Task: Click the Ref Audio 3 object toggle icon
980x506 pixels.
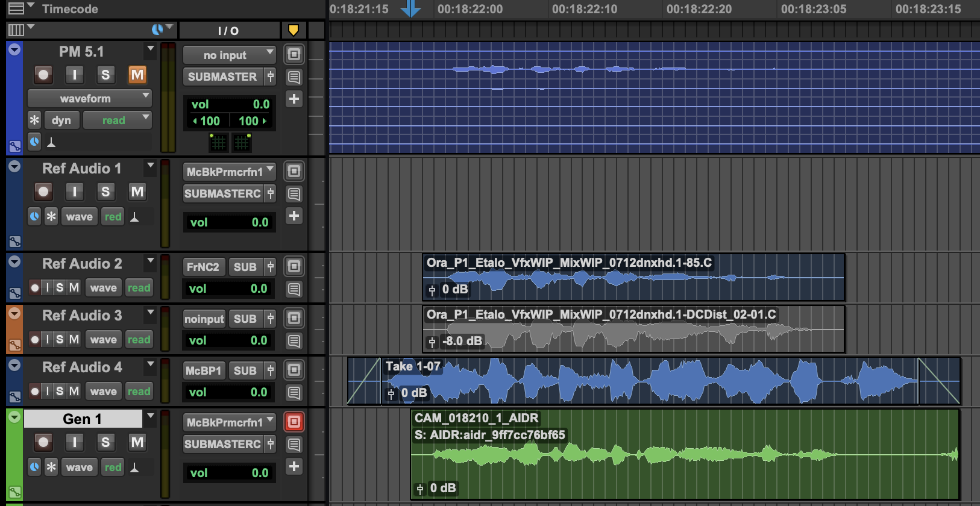Action: [294, 318]
